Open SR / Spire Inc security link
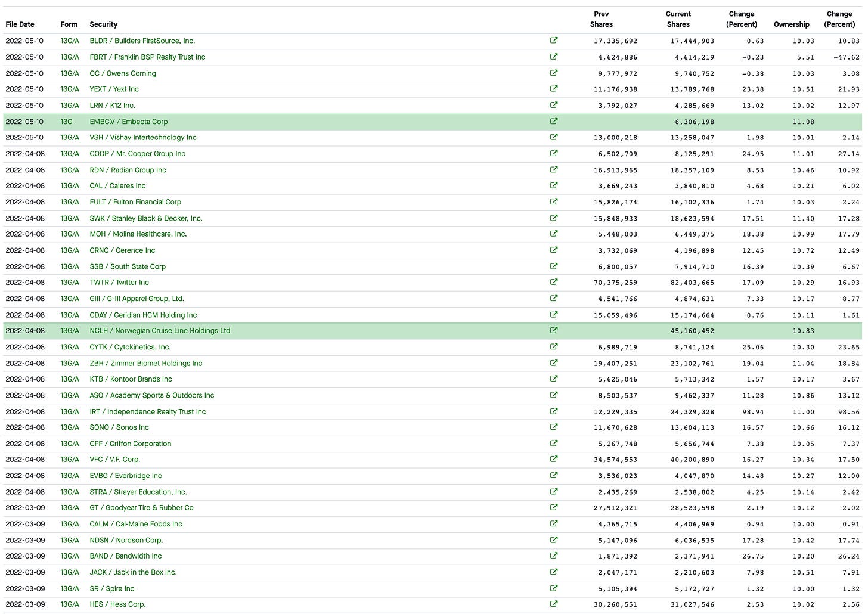Screen dimensions: 868x614 (112, 588)
